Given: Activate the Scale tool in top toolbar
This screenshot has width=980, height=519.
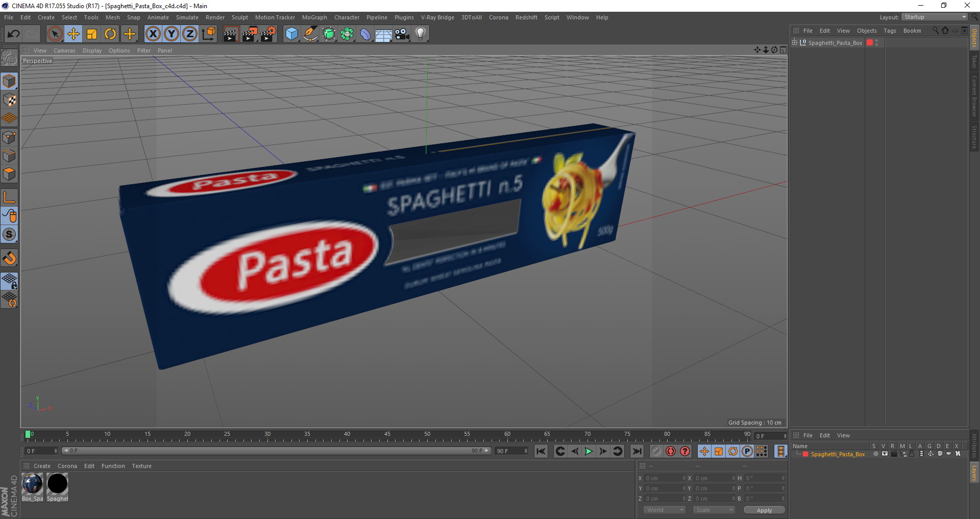Looking at the screenshot, I should pos(92,34).
